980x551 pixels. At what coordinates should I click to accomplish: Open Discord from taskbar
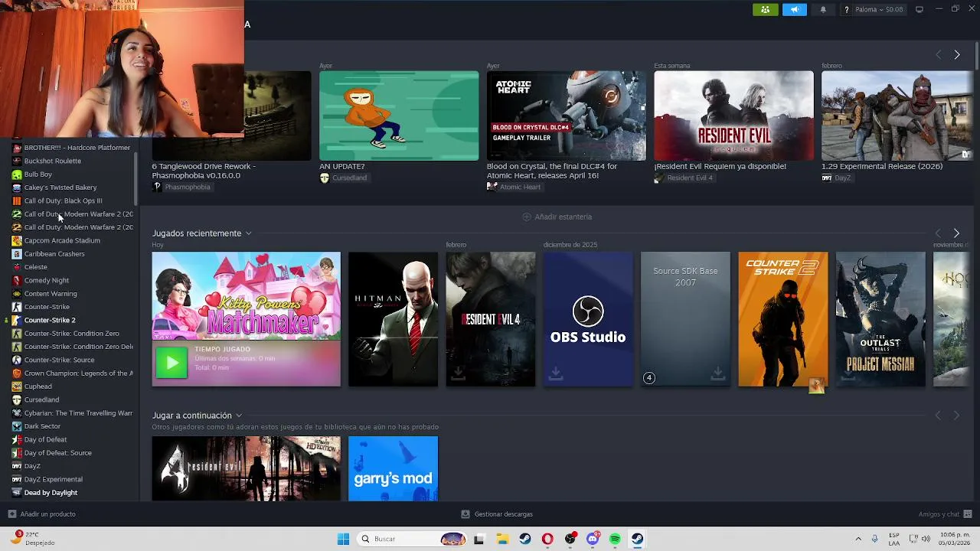593,539
